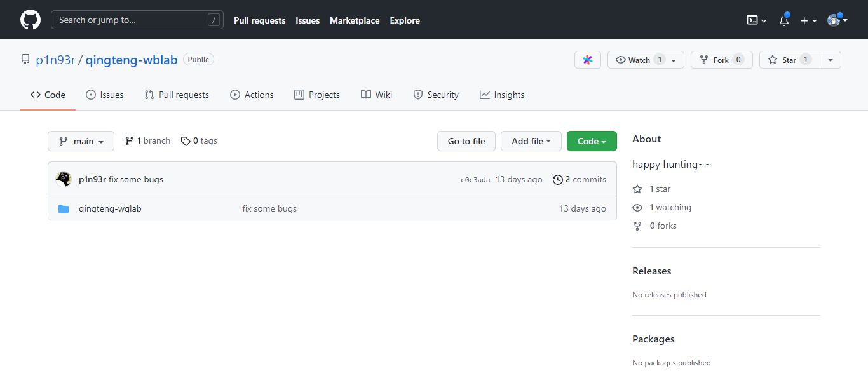The image size is (868, 392).
Task: Fork this repository
Action: point(722,60)
